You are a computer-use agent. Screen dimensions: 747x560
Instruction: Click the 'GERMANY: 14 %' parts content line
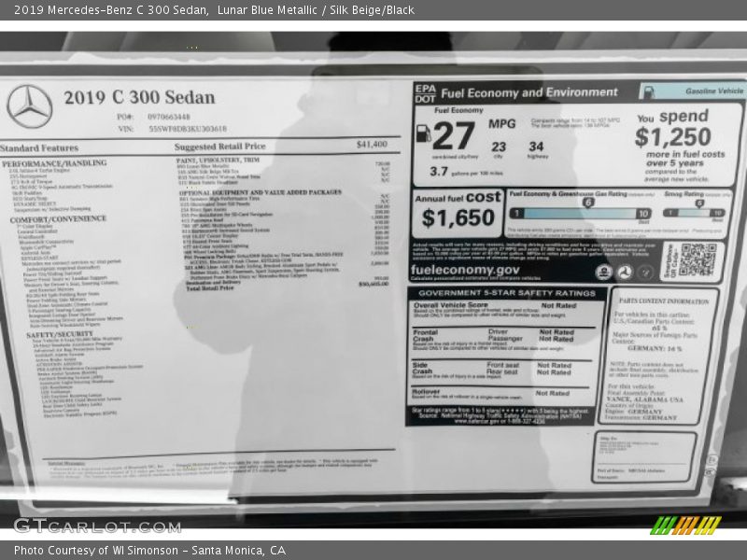pyautogui.click(x=655, y=348)
